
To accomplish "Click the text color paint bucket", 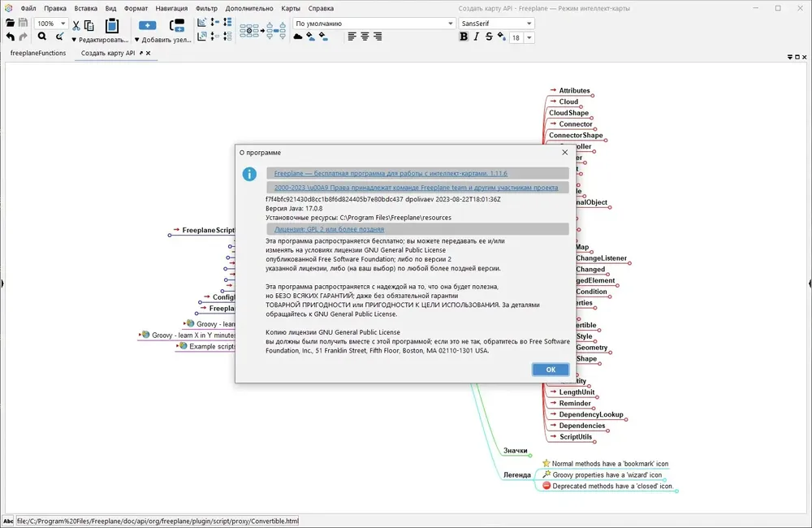I will (501, 37).
